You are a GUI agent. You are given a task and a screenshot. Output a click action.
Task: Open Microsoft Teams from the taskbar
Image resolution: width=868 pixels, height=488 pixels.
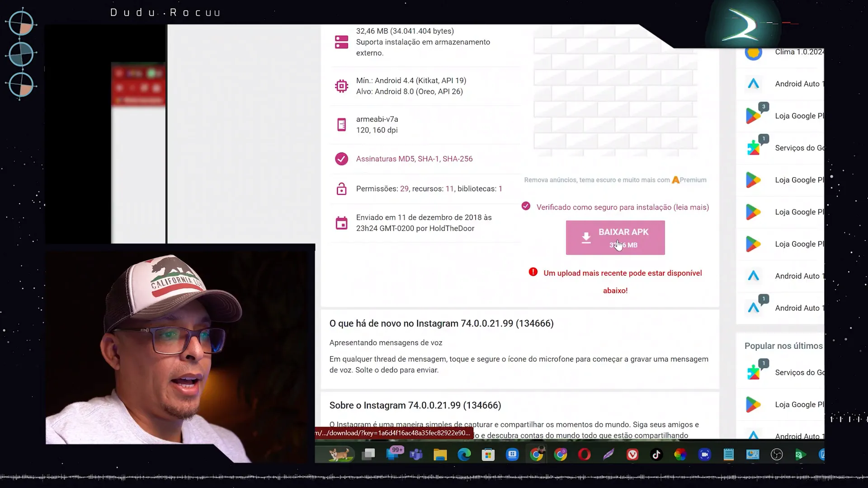416,455
